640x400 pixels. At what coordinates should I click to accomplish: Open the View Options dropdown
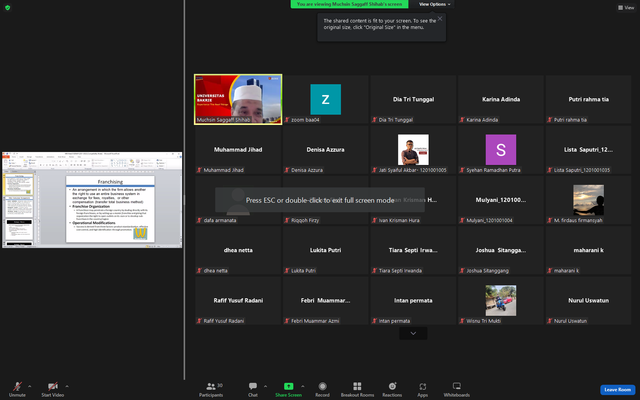coord(435,4)
